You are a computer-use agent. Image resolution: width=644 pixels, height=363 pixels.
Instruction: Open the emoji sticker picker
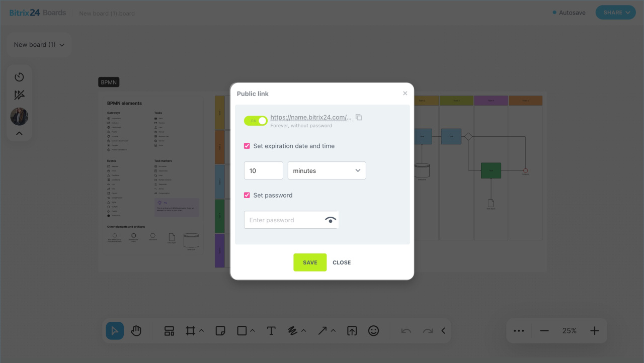coord(373,331)
